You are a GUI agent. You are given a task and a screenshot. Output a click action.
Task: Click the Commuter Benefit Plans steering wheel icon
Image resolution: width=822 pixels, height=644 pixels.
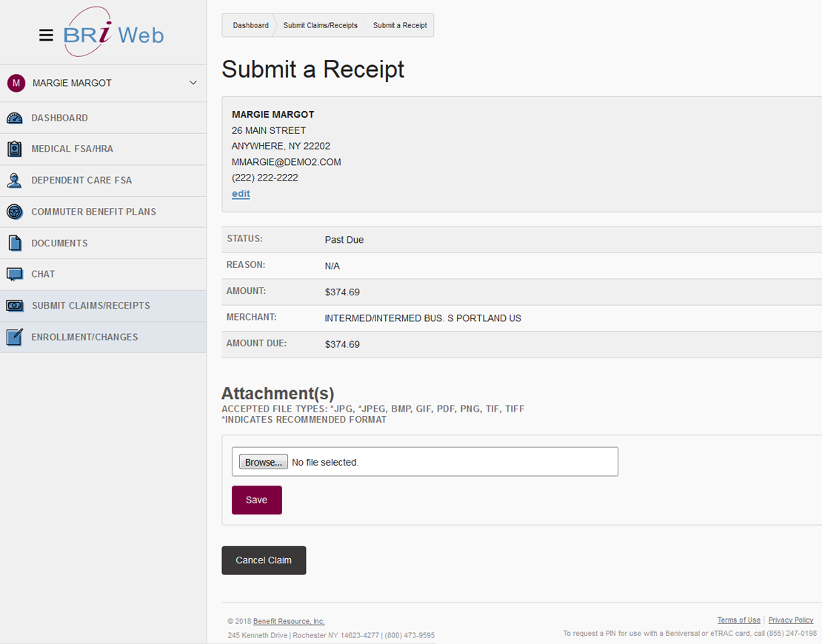(15, 212)
